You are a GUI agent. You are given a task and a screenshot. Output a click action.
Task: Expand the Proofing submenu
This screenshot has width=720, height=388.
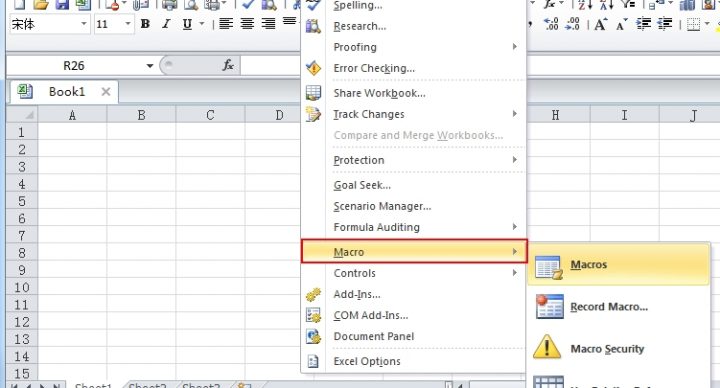[413, 47]
